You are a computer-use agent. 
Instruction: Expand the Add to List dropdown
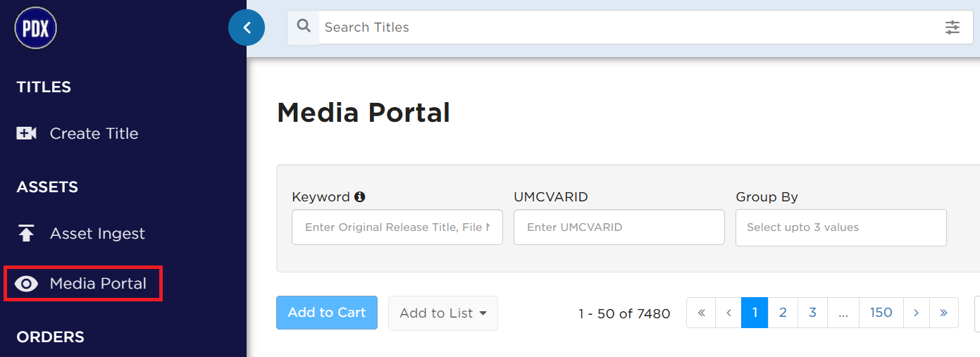(443, 313)
